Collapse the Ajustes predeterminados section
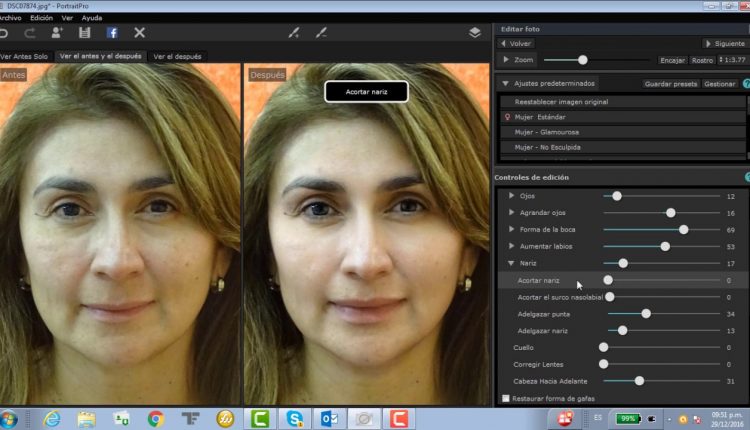This screenshot has height=430, width=750. click(x=505, y=83)
